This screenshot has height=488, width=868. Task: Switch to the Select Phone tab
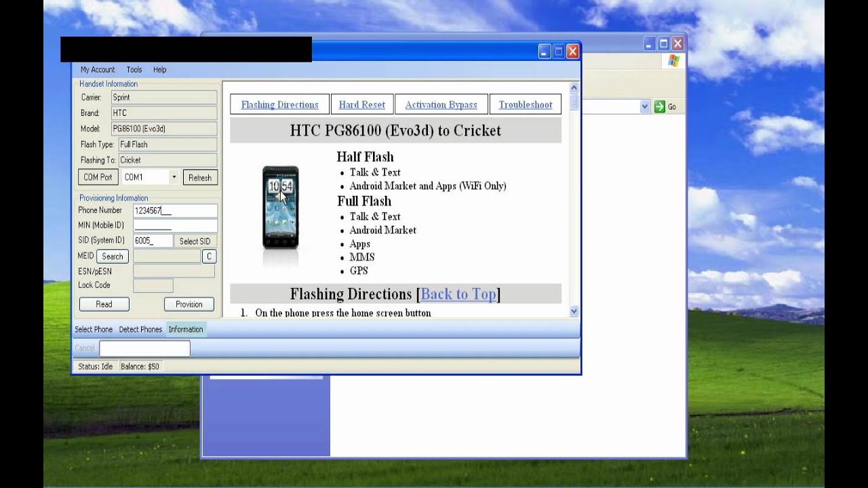[x=94, y=329]
